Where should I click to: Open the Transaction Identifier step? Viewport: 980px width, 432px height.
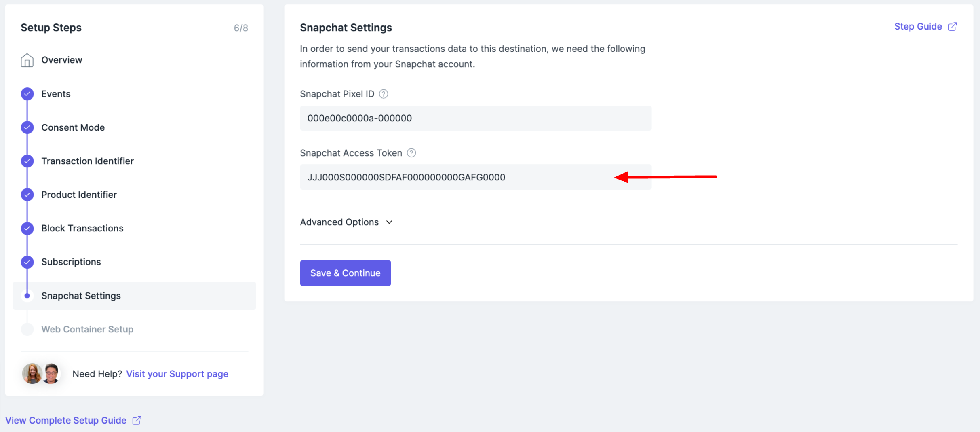(87, 161)
